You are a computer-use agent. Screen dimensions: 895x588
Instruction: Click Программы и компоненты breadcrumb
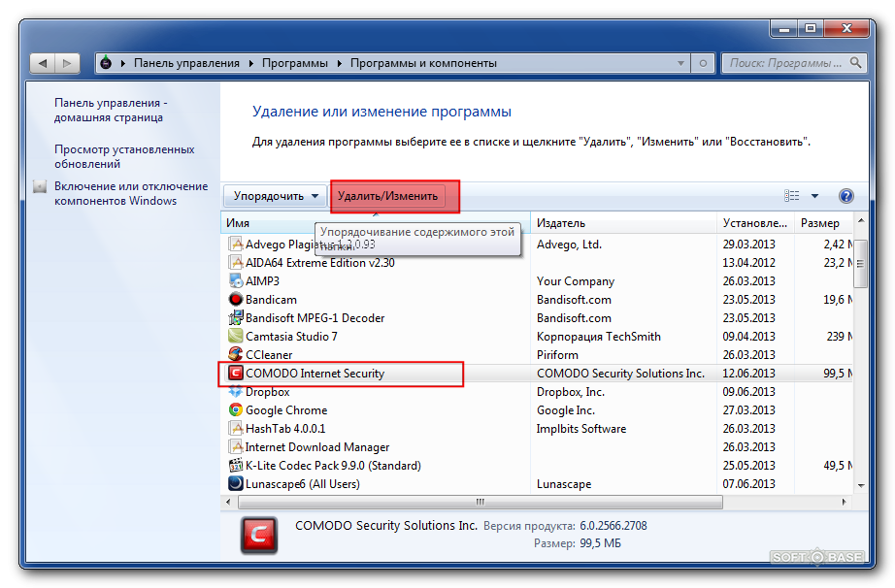tap(423, 63)
